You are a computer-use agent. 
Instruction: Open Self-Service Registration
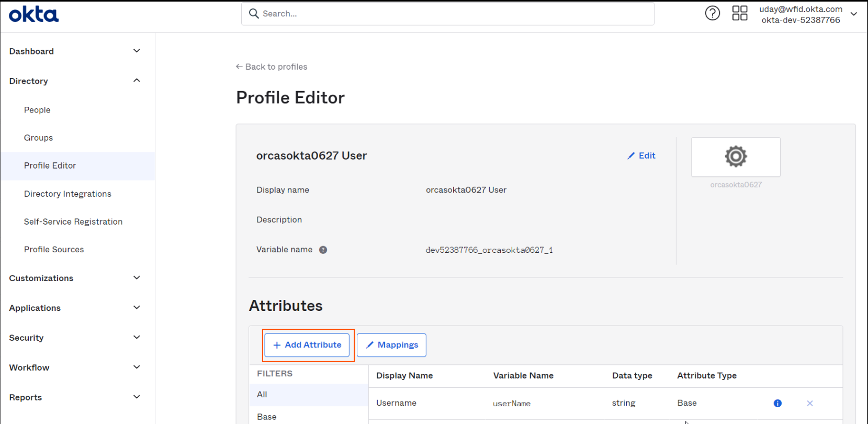click(x=73, y=221)
